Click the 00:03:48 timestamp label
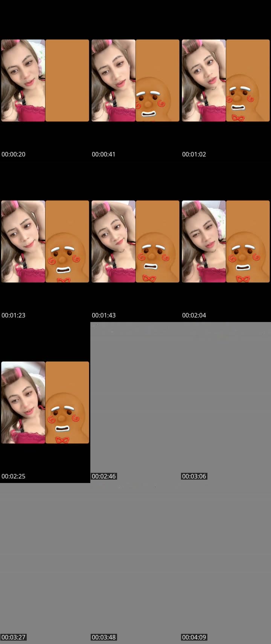Viewport: 271px width, 644px height. coord(104,637)
